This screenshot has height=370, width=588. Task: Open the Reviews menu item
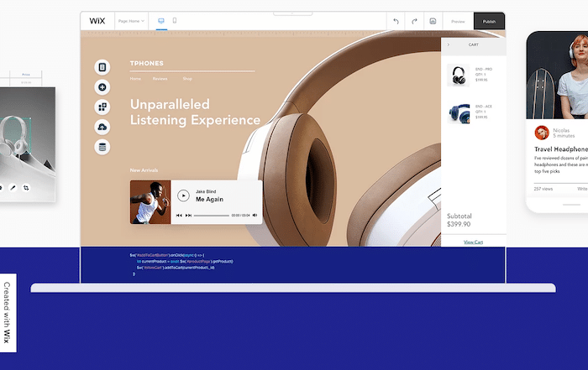coord(160,79)
